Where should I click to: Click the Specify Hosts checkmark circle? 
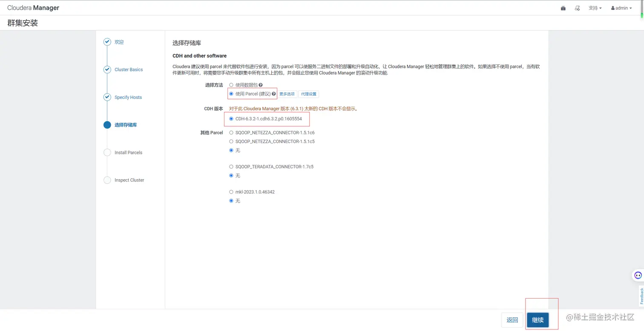coord(107,97)
